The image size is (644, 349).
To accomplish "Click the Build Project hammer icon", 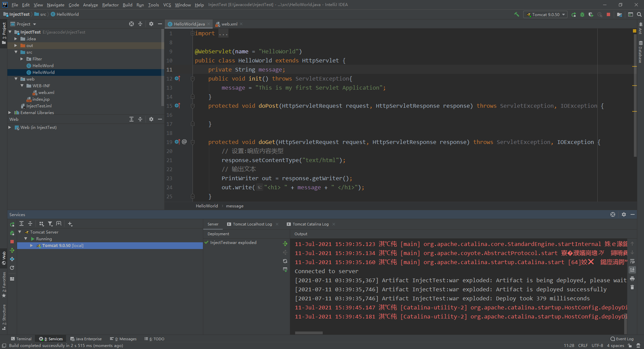I will (517, 14).
